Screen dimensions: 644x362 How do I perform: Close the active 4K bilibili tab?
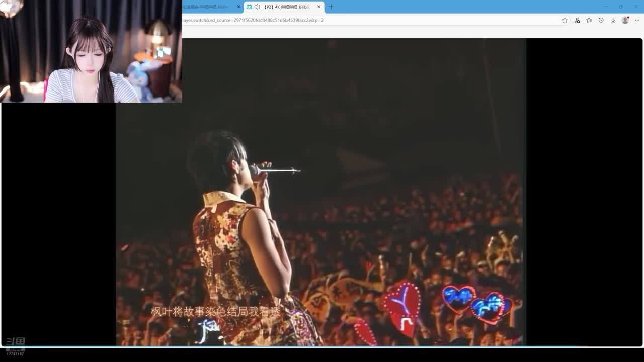318,7
